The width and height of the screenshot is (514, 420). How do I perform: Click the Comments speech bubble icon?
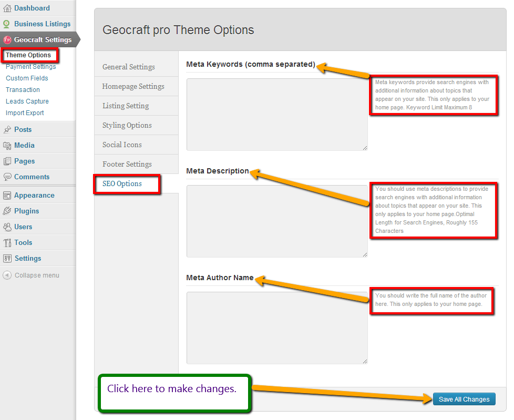pos(7,177)
